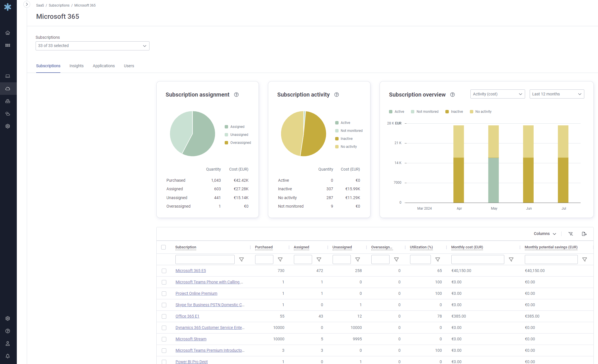Expand the collapsed sidebar with chevron
The width and height of the screenshot is (598, 364).
[x=27, y=4]
